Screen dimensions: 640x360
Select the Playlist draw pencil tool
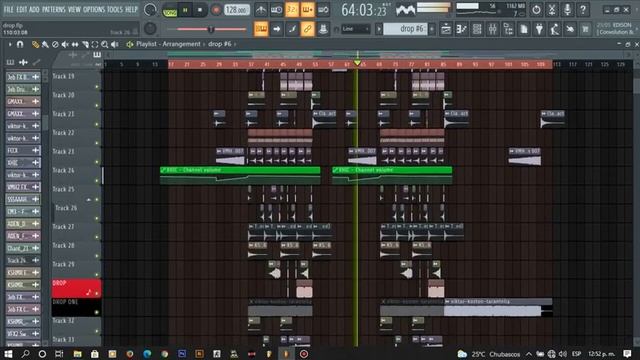(36, 44)
